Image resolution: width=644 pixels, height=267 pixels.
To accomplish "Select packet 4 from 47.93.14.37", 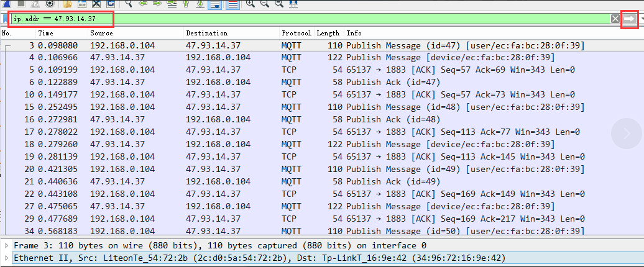I will click(322, 57).
